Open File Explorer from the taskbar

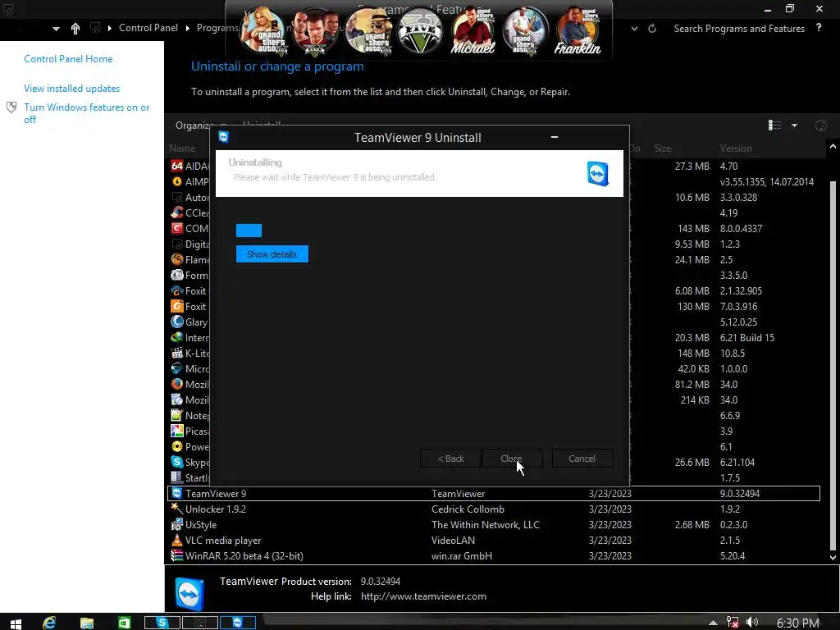click(87, 623)
